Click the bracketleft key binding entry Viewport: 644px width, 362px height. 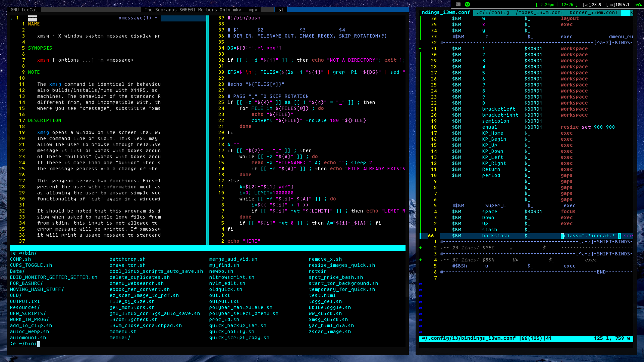(499, 109)
